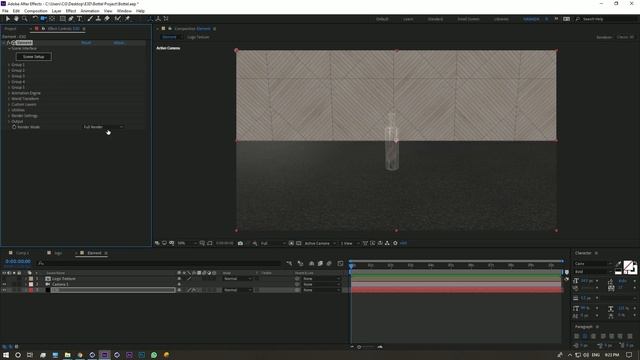Select the Pan Behind anchor point tool

52,19
